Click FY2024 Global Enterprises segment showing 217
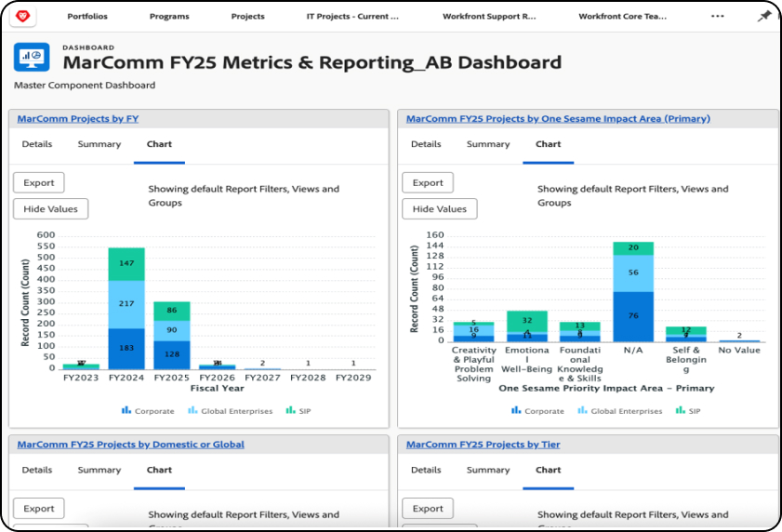782x532 pixels. [x=126, y=304]
